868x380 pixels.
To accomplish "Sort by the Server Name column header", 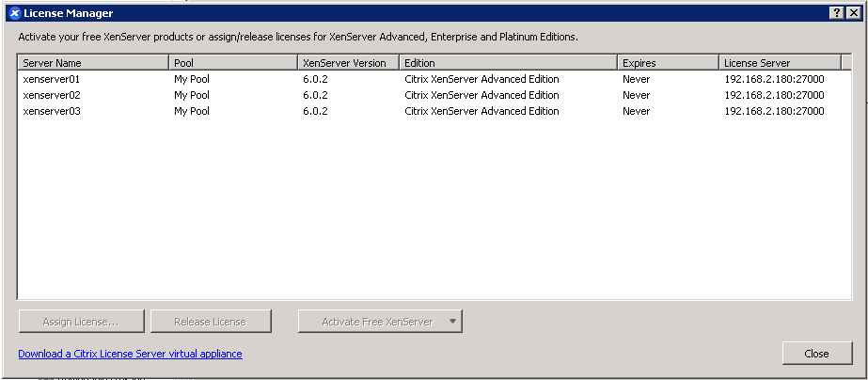I will tap(93, 63).
